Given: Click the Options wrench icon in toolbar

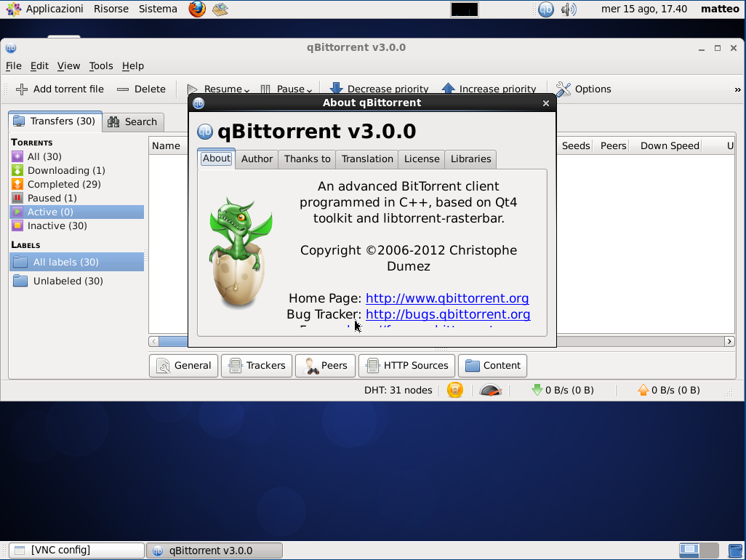Looking at the screenshot, I should (x=563, y=89).
